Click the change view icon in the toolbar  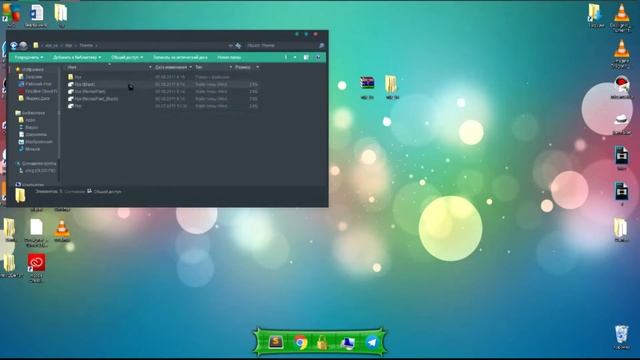coord(286,57)
